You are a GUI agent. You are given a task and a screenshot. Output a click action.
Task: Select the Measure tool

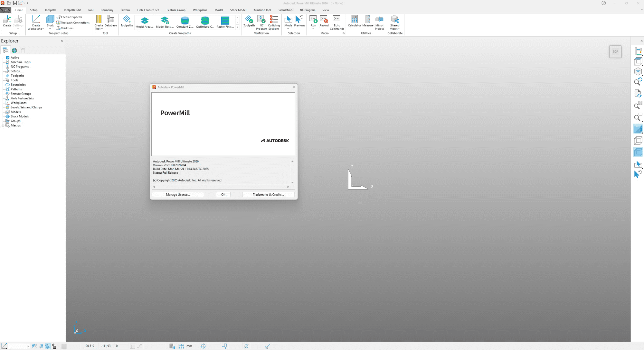[368, 21]
